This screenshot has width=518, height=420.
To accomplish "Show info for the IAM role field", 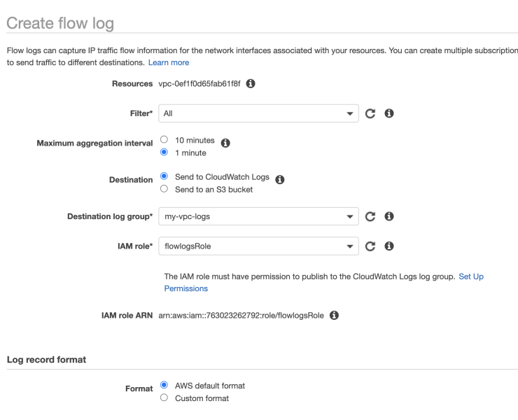I will (389, 246).
